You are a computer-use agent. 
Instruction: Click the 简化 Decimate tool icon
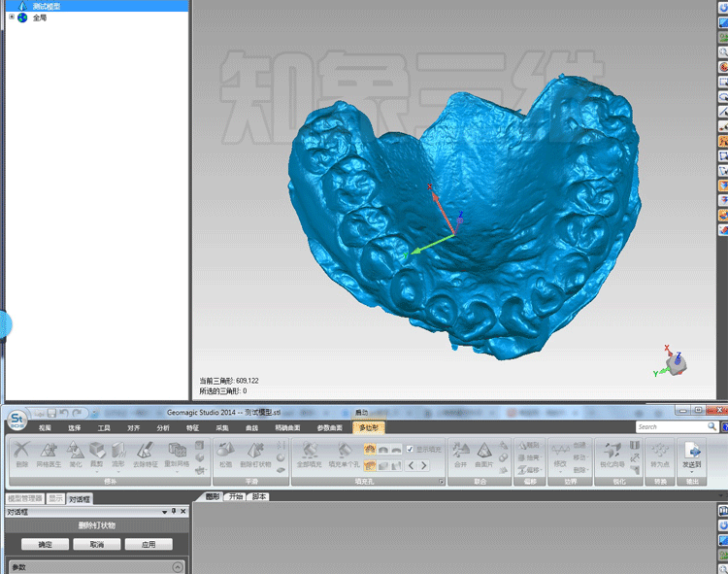75,455
